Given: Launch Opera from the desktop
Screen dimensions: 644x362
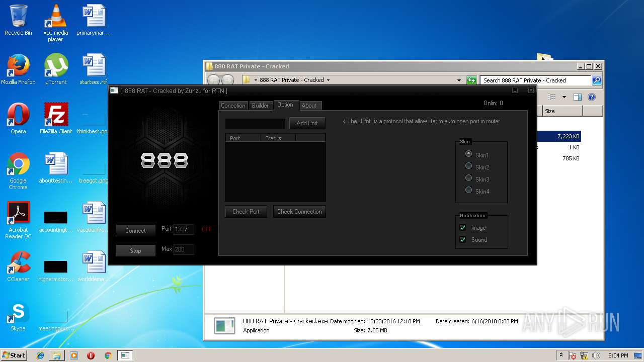Looking at the screenshot, I should pyautogui.click(x=18, y=119).
